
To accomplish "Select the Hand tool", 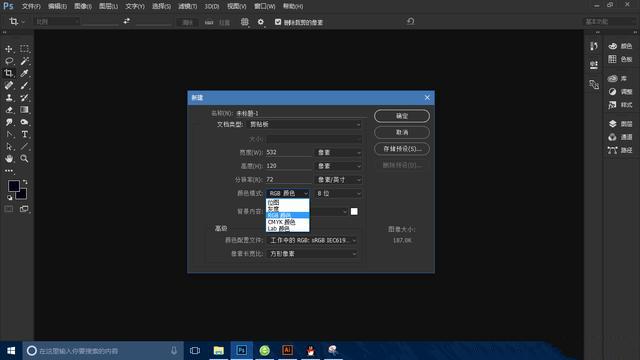I will (x=9, y=159).
